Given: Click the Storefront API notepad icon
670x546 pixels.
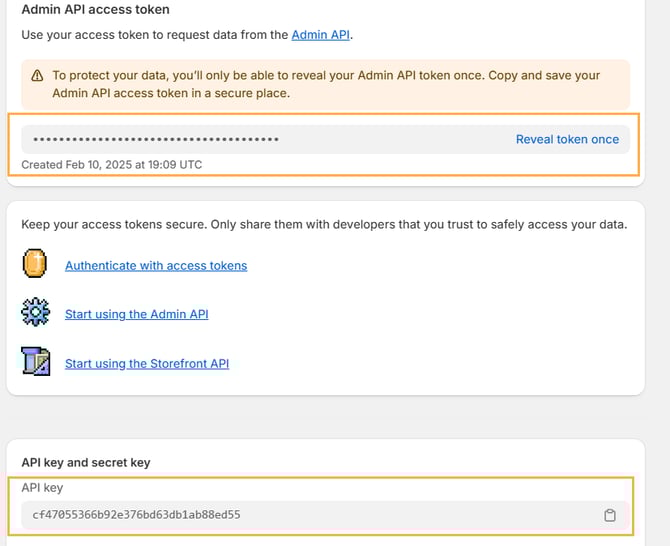Looking at the screenshot, I should coord(35,362).
